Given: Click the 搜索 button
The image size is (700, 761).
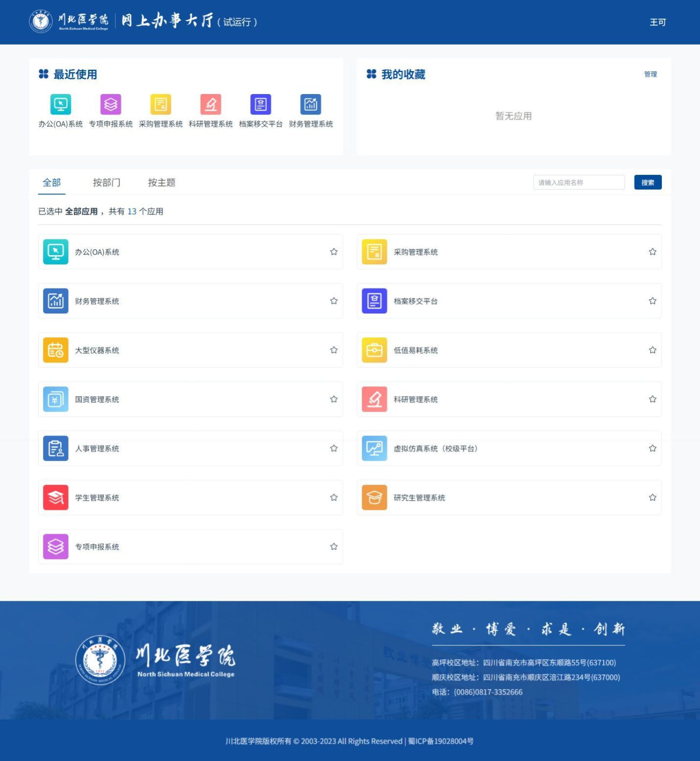Looking at the screenshot, I should tap(648, 182).
